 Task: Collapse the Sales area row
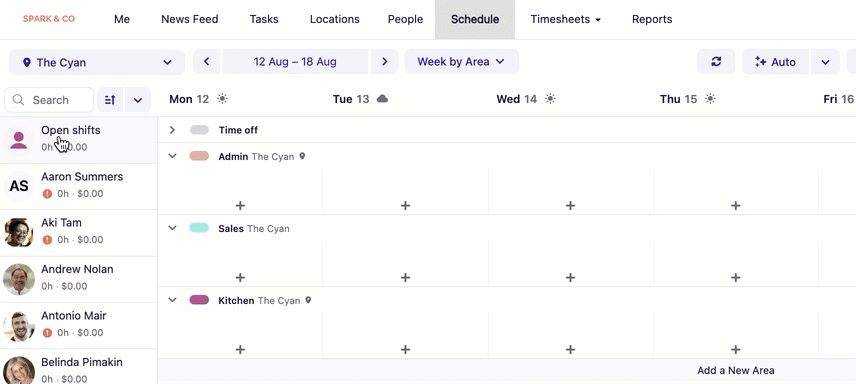coord(173,228)
